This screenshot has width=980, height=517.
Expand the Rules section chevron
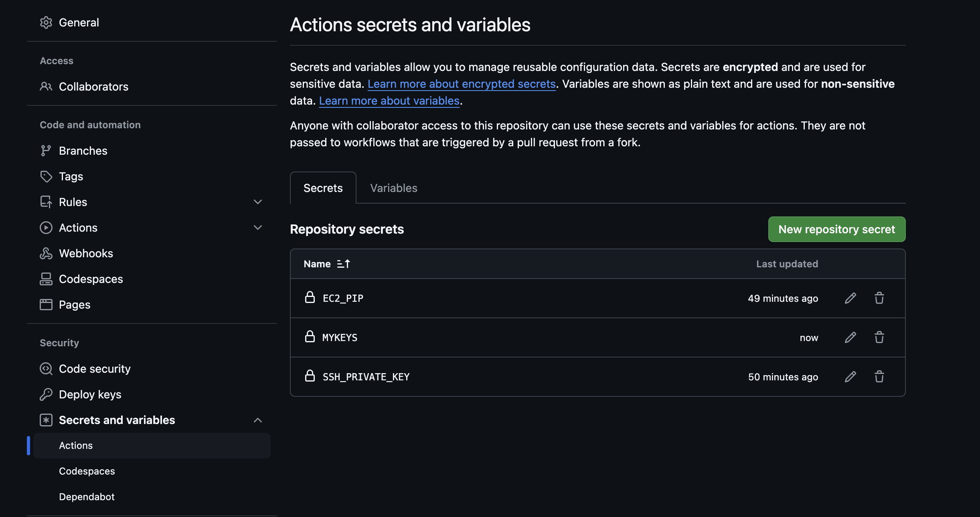(258, 202)
